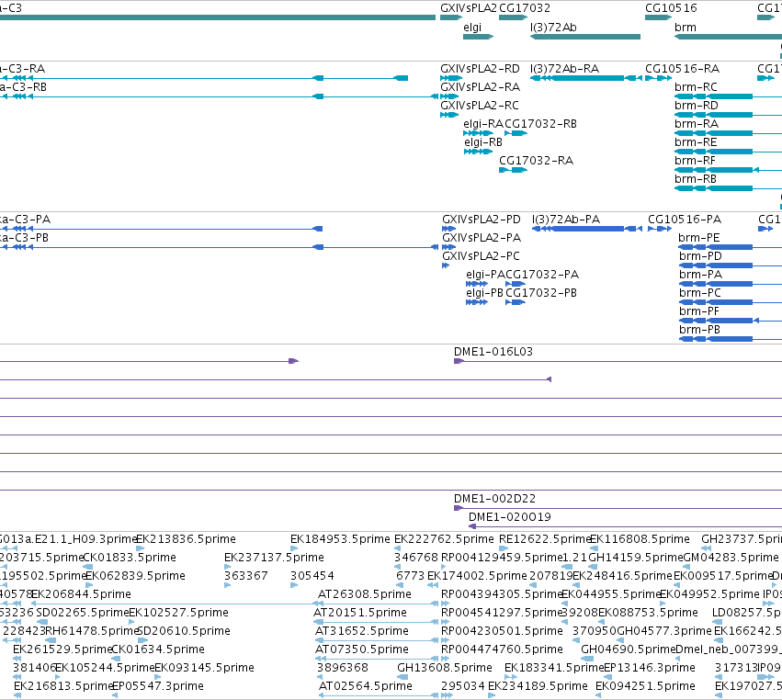This screenshot has width=782, height=700.
Task: Click EST label AT26308.5prime
Action: (x=365, y=594)
